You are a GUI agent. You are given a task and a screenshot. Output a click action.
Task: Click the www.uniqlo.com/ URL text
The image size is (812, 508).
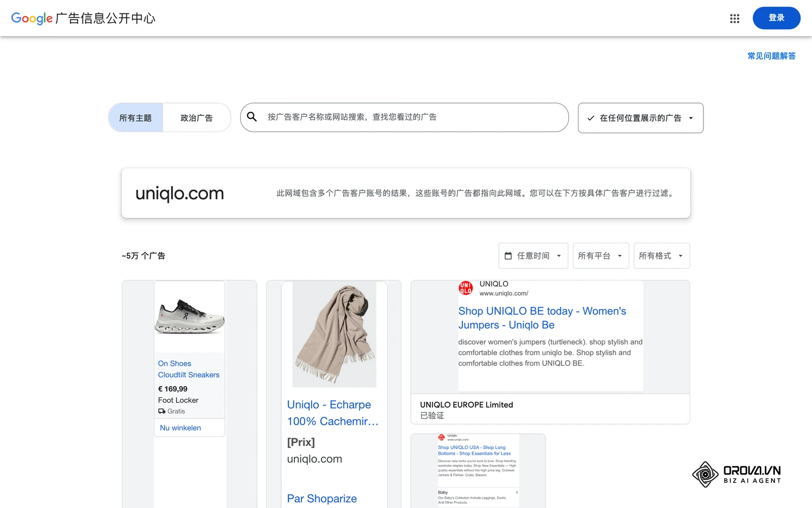coord(504,293)
